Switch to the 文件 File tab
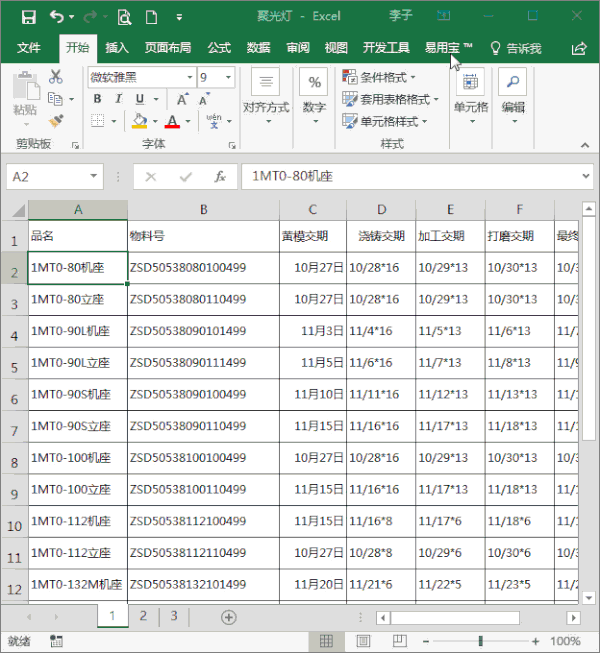 (29, 48)
